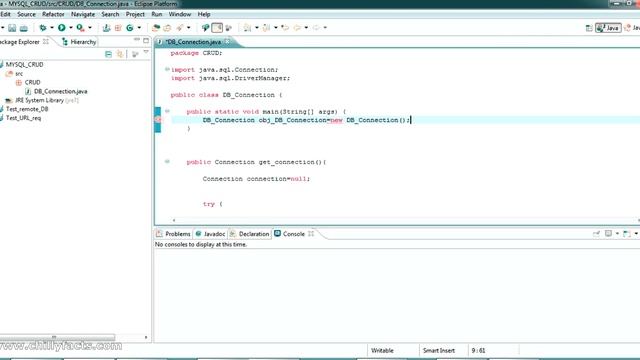Open the New Java Class dropdown arrow
The image size is (640, 360).
(x=139, y=28)
